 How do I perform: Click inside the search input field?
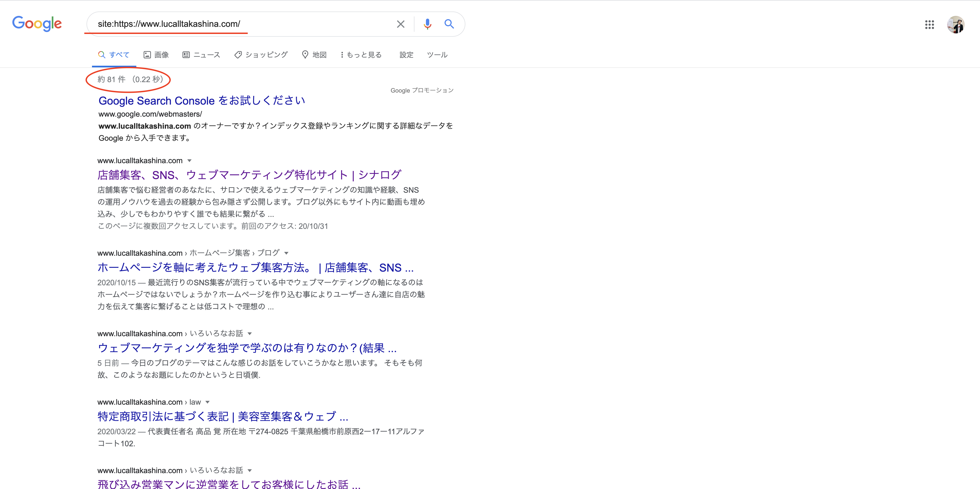(x=243, y=24)
